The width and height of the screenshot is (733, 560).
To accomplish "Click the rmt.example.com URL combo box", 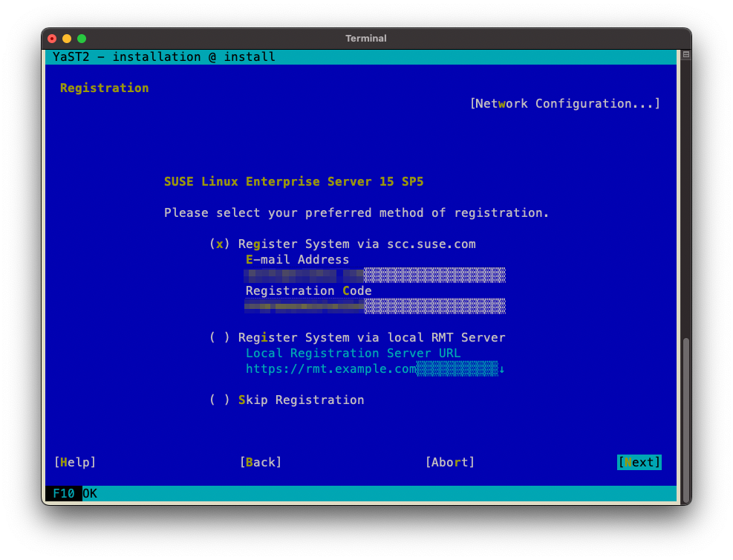I will tap(371, 369).
